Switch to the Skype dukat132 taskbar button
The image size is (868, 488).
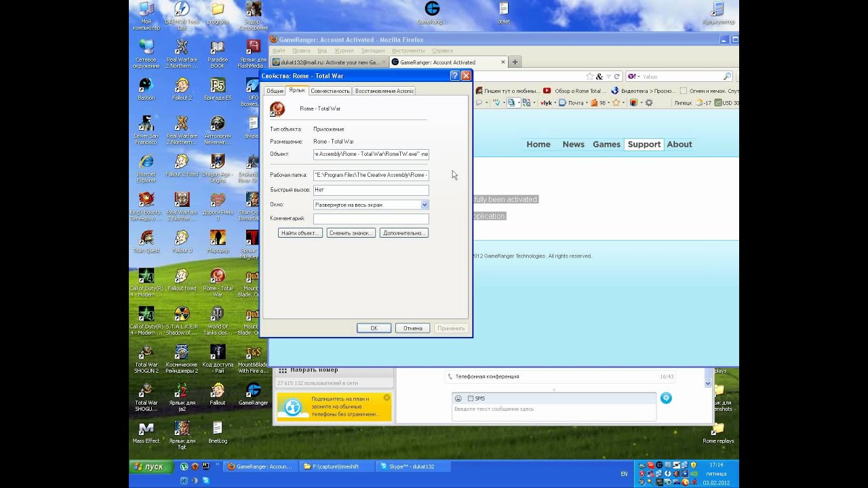click(414, 466)
